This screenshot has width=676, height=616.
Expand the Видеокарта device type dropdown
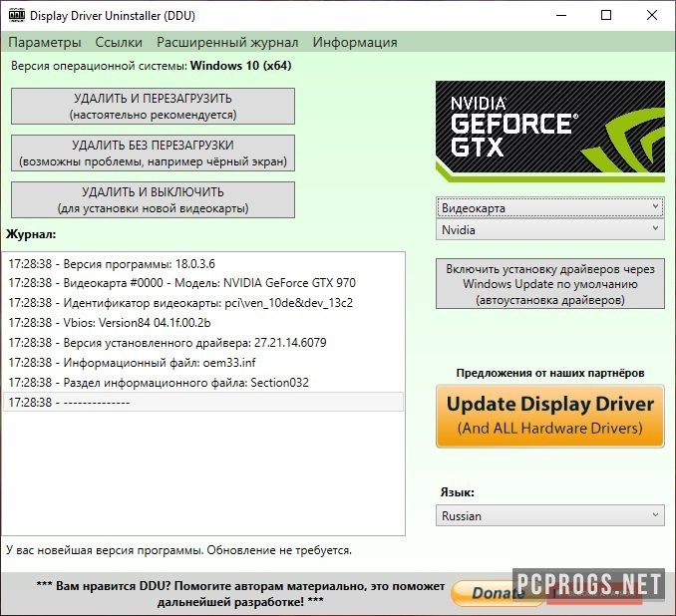[x=550, y=207]
